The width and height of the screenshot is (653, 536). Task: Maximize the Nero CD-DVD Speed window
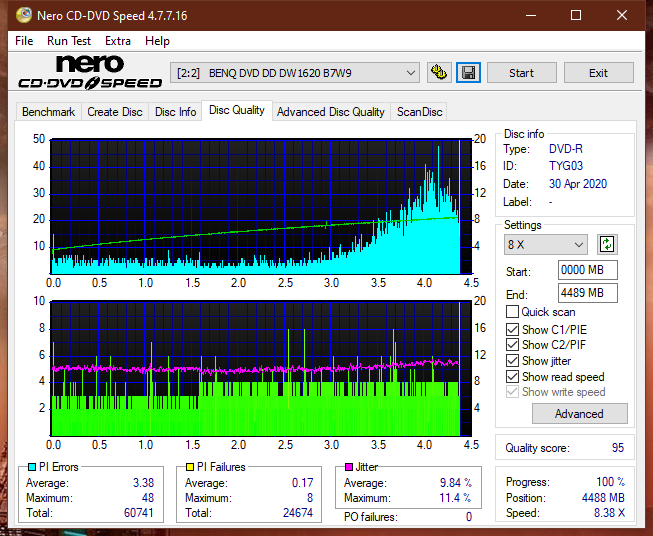click(576, 15)
